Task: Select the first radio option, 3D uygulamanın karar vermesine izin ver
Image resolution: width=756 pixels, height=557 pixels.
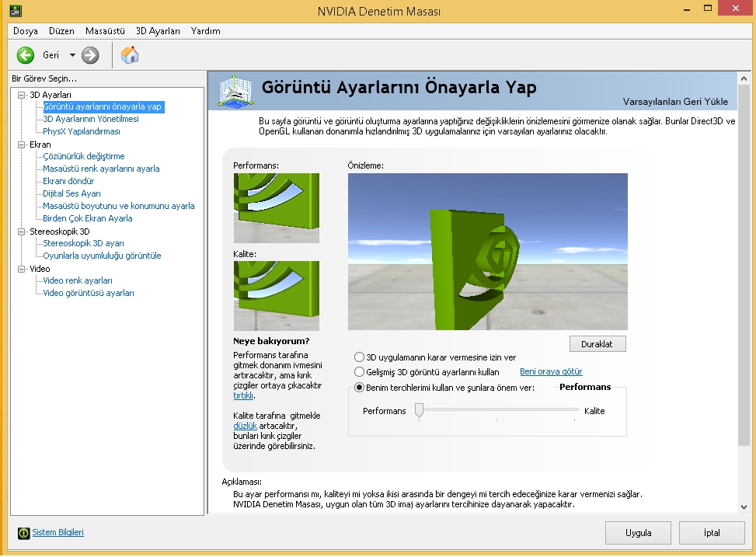Action: (x=359, y=357)
